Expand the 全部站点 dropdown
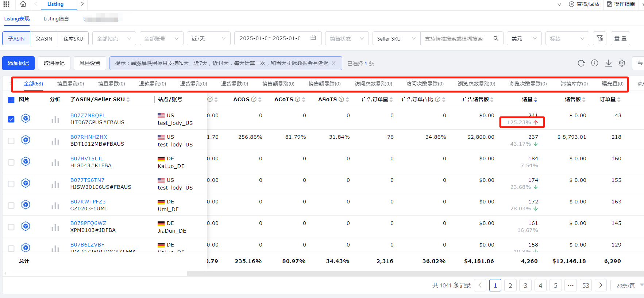This screenshot has height=298, width=644. (114, 38)
